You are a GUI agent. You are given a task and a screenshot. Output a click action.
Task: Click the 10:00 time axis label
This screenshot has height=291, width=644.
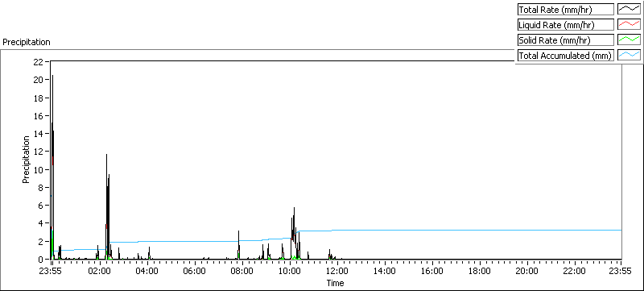click(x=290, y=271)
